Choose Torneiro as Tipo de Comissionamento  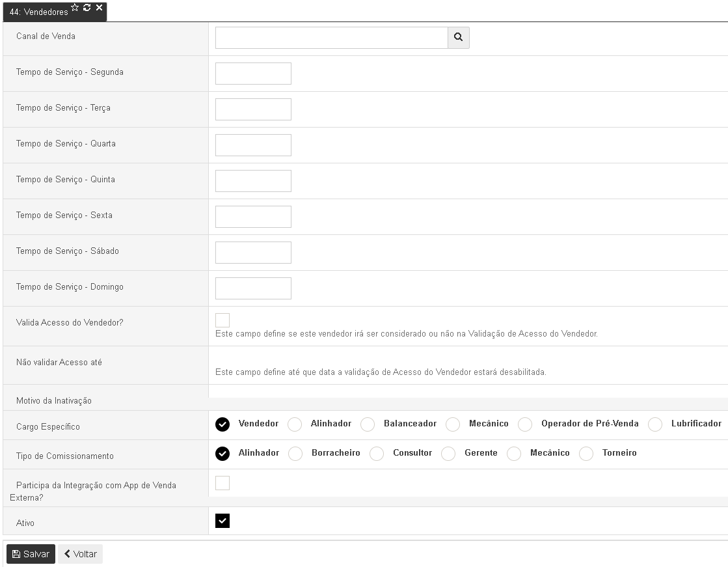(586, 454)
